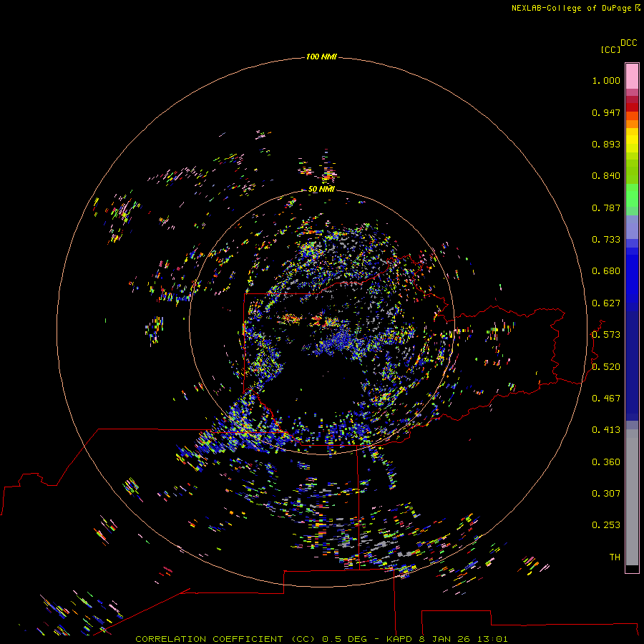644x644 pixels.
Task: Click the 0.627 scale value
Action: tap(606, 303)
